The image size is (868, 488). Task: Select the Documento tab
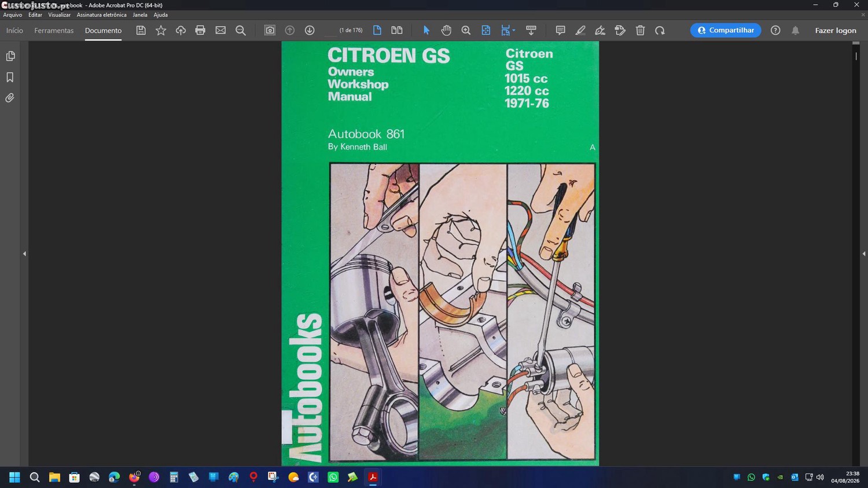coord(103,30)
